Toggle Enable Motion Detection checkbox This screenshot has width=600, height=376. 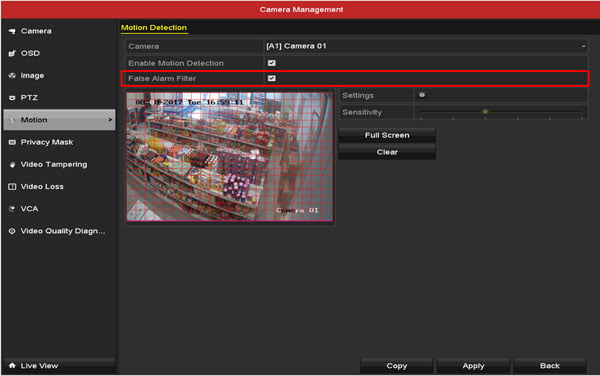click(272, 63)
